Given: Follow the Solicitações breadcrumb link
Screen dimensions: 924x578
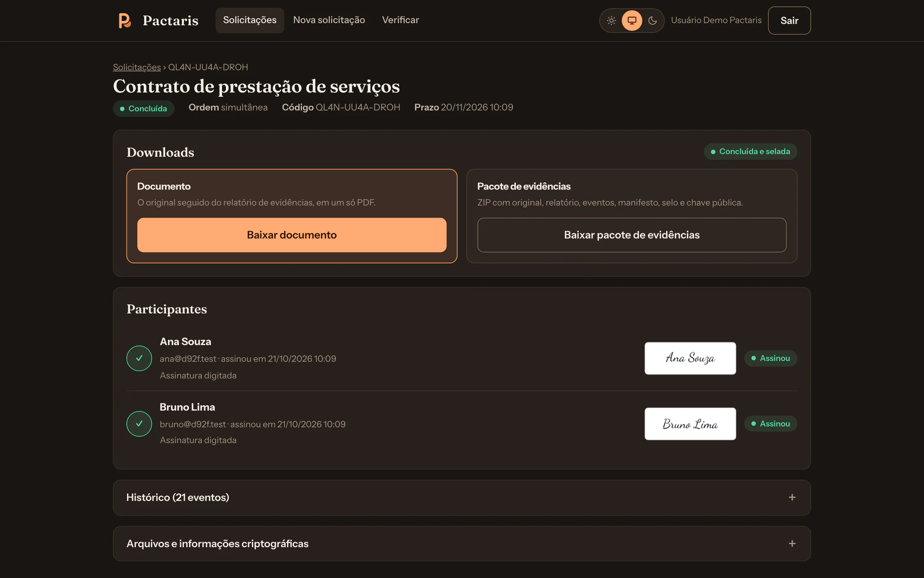Looking at the screenshot, I should click(137, 67).
